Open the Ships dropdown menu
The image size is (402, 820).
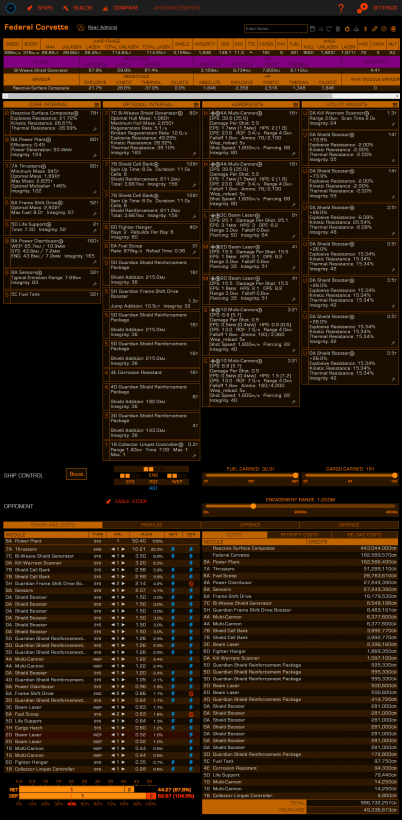[40, 8]
